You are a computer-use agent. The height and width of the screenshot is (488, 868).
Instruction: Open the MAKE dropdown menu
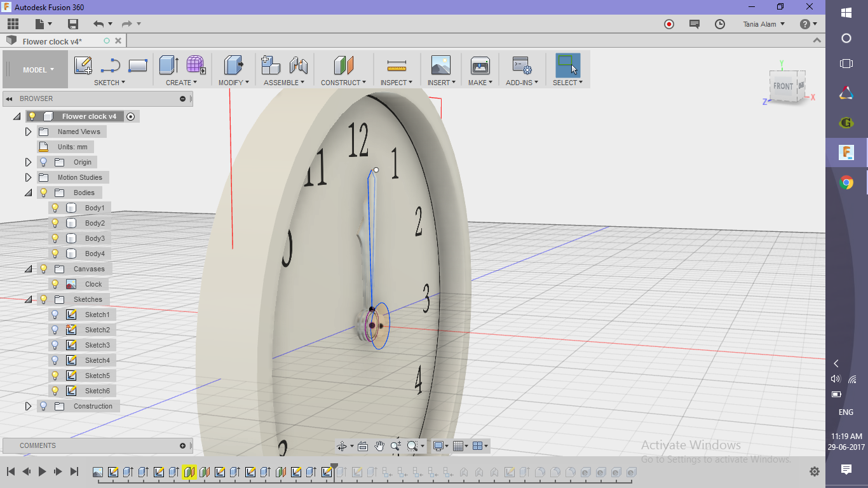click(x=480, y=83)
